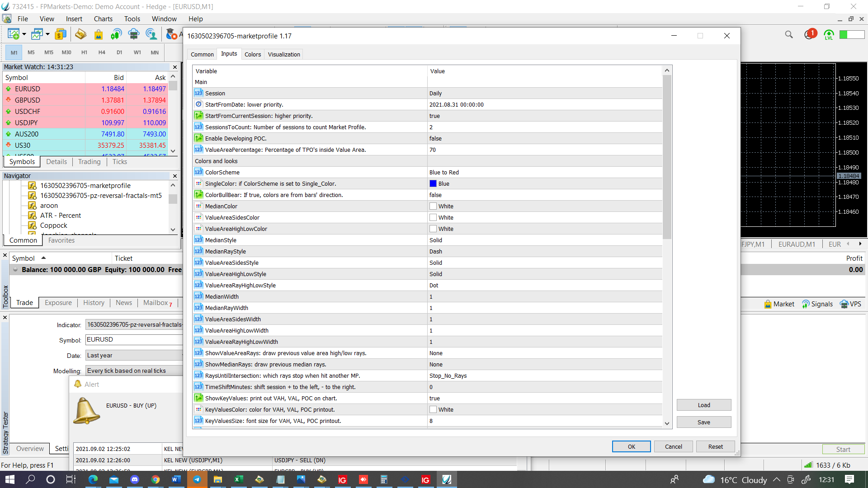This screenshot has height=488, width=868.
Task: Click the Save button for inputs
Action: coord(704,422)
